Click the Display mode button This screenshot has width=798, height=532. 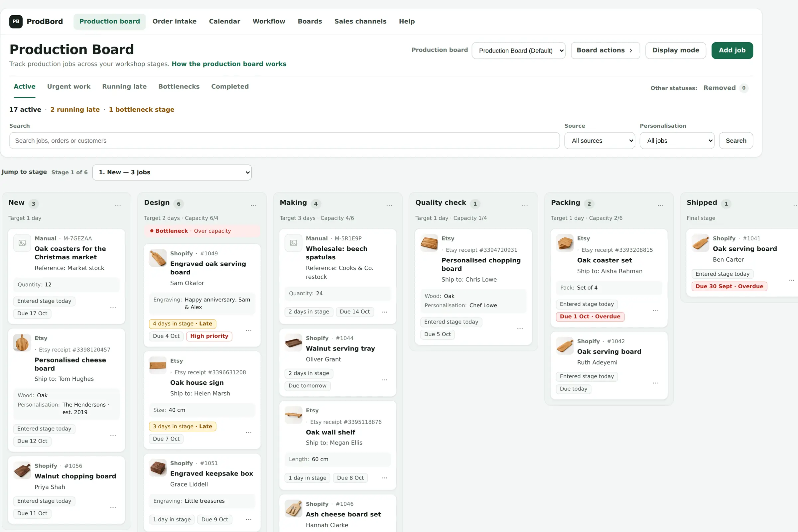[x=676, y=50]
